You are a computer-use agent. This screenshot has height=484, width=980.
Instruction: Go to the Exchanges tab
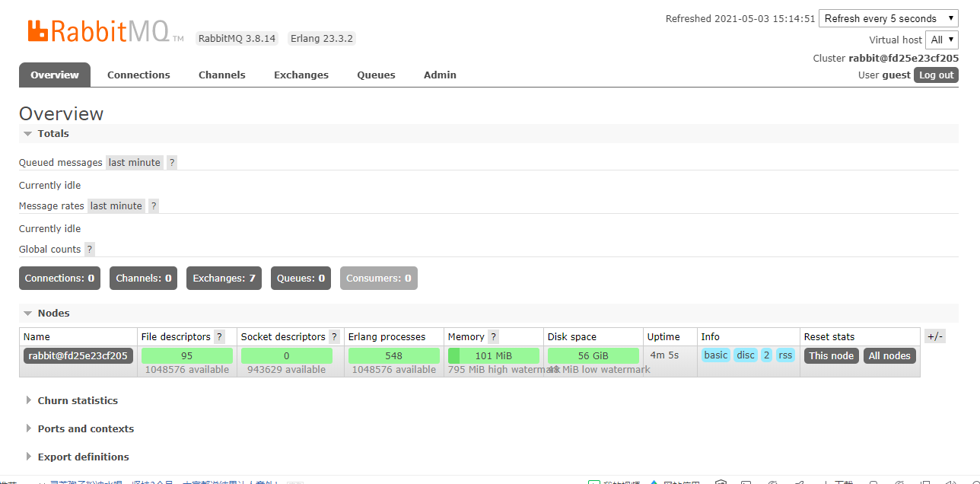301,75
